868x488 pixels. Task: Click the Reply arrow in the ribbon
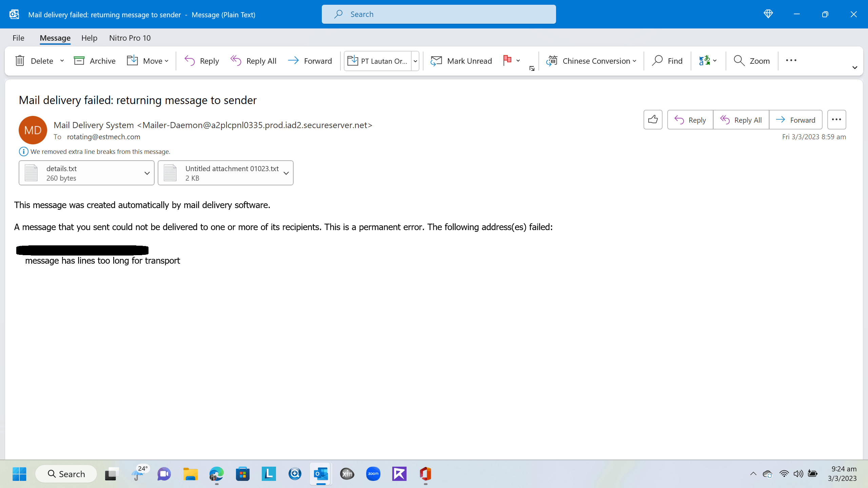tap(201, 61)
